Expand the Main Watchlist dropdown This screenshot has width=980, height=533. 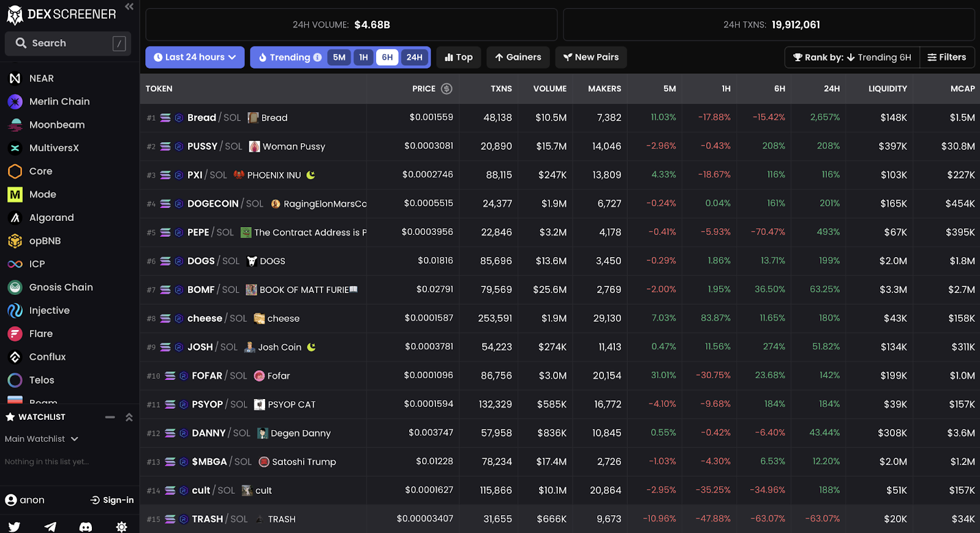click(42, 439)
